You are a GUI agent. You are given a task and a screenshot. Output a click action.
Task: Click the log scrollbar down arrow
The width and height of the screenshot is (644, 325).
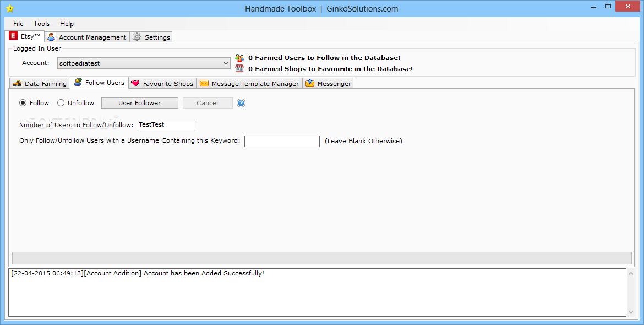(631, 312)
